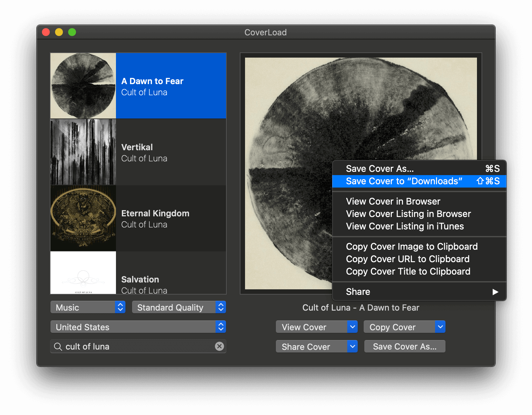Clear the search field with the X icon
This screenshot has height=415, width=532.
[219, 346]
